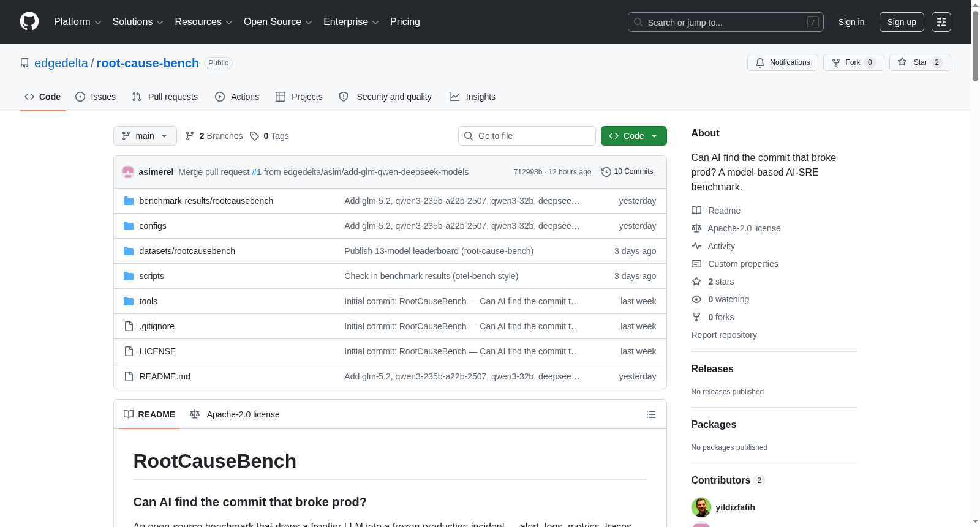Click yildizfatih's contributor avatar
The width and height of the screenshot is (980, 527).
pyautogui.click(x=701, y=507)
